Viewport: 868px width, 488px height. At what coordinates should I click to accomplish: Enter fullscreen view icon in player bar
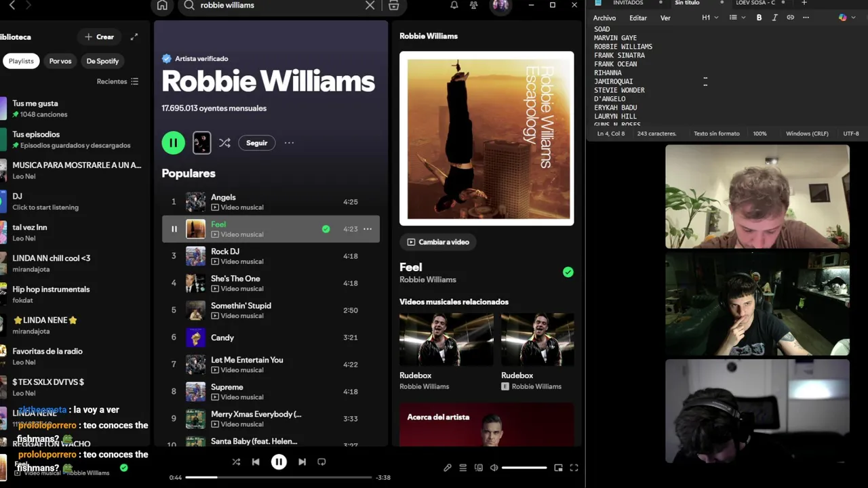click(574, 468)
